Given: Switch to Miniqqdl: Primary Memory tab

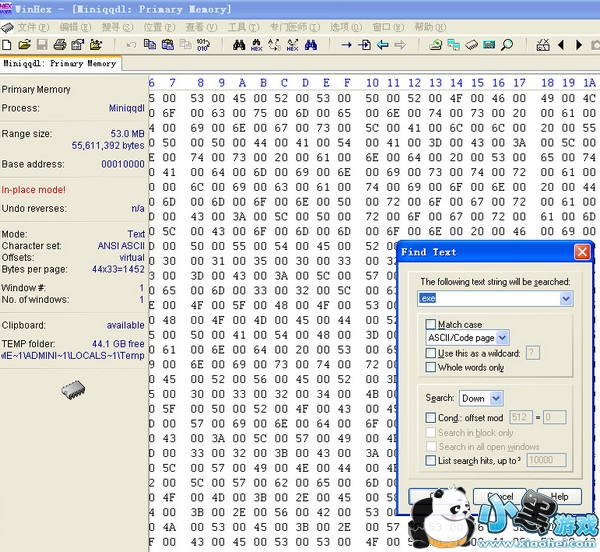Looking at the screenshot, I should point(60,63).
